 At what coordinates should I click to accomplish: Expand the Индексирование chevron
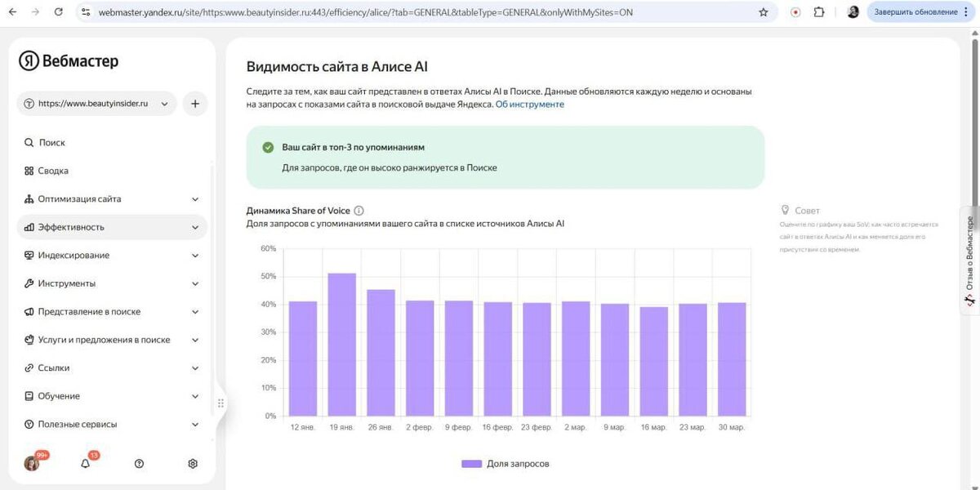(195, 256)
